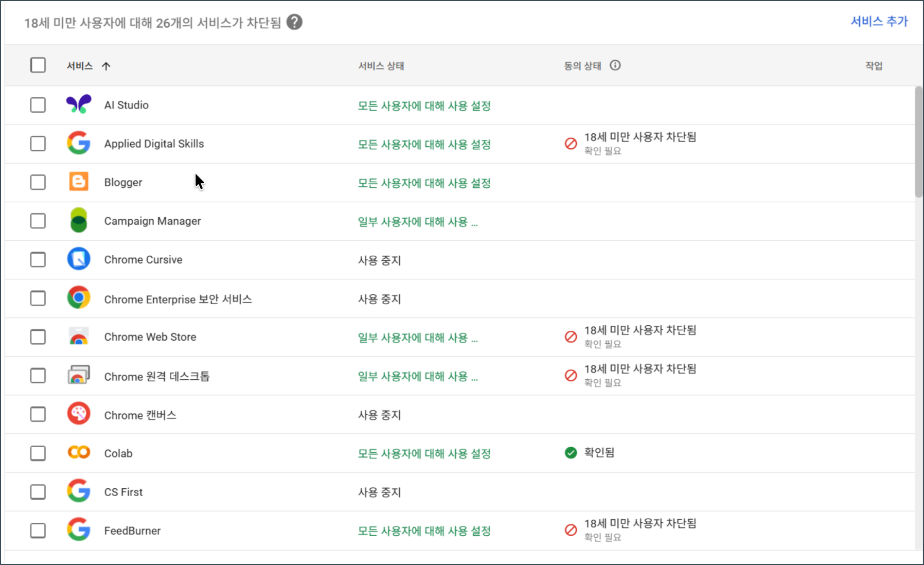The width and height of the screenshot is (924, 565).
Task: Check the Chrome Cursive checkbox
Action: [38, 260]
